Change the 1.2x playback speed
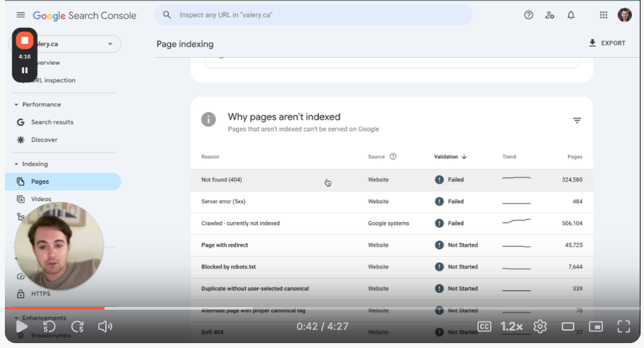Image resolution: width=644 pixels, height=348 pixels. [512, 326]
